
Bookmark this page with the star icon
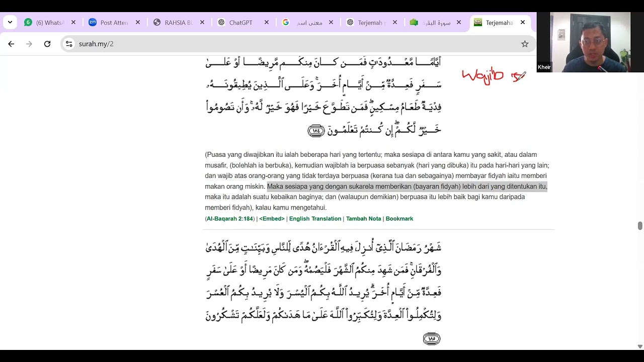click(x=525, y=44)
